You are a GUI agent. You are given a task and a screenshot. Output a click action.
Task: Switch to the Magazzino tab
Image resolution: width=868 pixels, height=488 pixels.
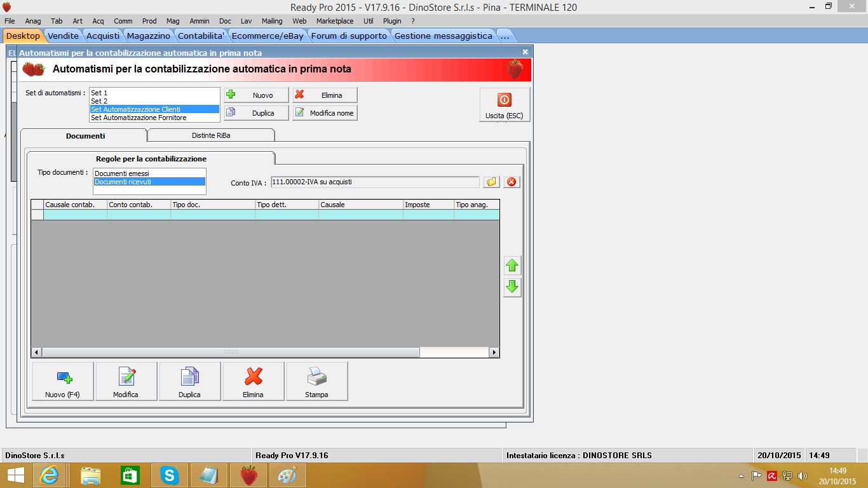click(x=149, y=36)
